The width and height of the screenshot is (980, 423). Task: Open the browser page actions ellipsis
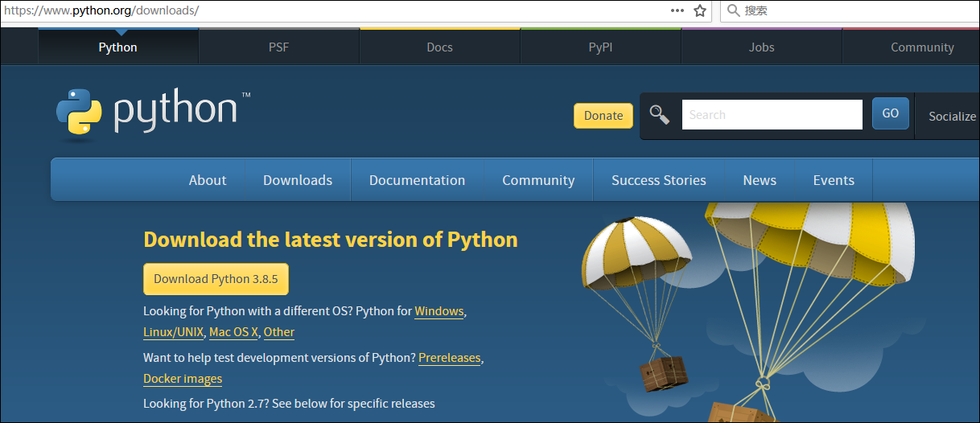pyautogui.click(x=677, y=10)
